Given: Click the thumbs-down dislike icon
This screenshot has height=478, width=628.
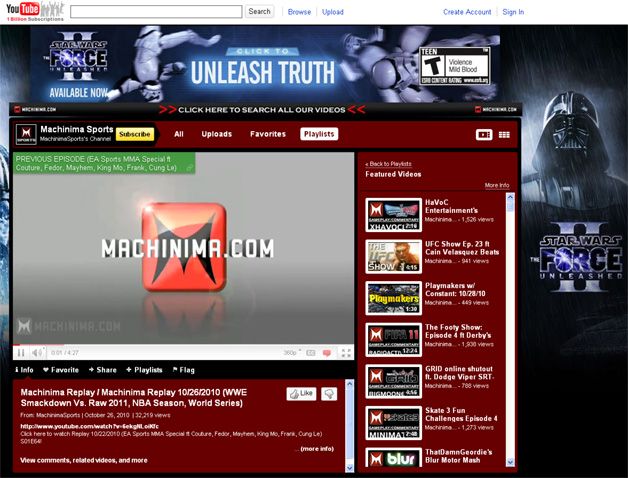Looking at the screenshot, I should pos(329,394).
